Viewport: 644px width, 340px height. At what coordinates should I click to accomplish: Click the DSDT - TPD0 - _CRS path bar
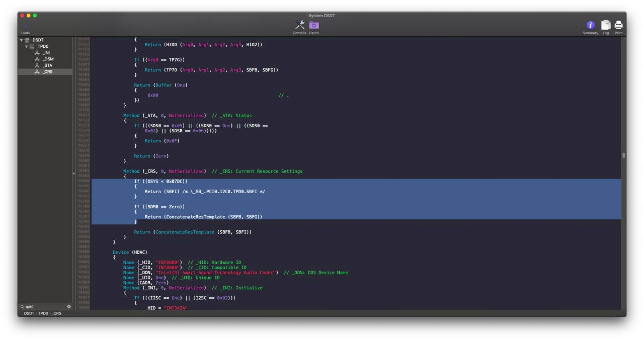point(43,313)
